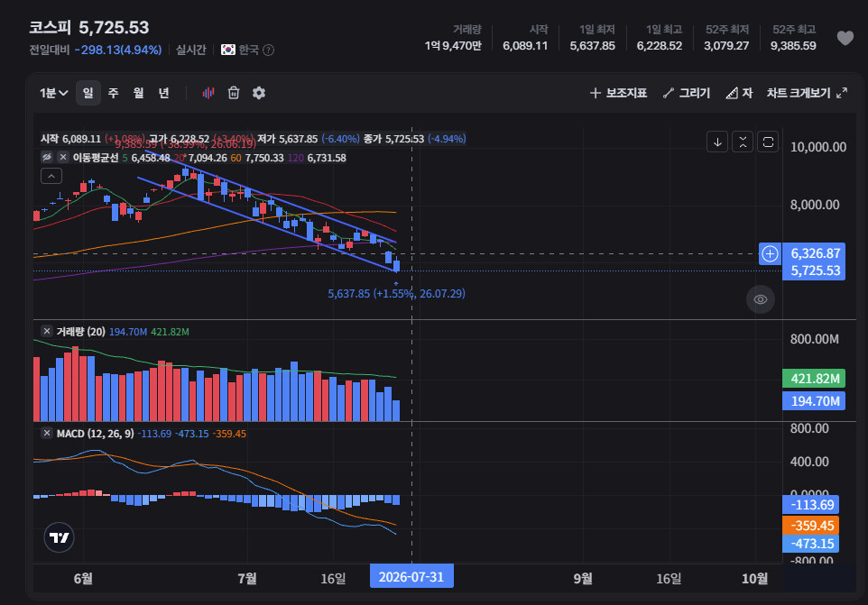This screenshot has width=868, height=605.
Task: Open 그리기 drawing tools
Action: tap(687, 93)
